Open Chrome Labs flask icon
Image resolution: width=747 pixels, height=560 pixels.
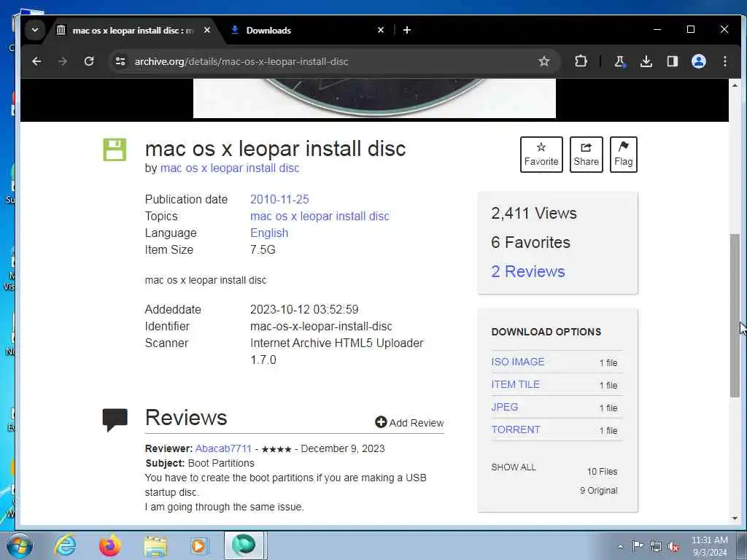tap(619, 61)
